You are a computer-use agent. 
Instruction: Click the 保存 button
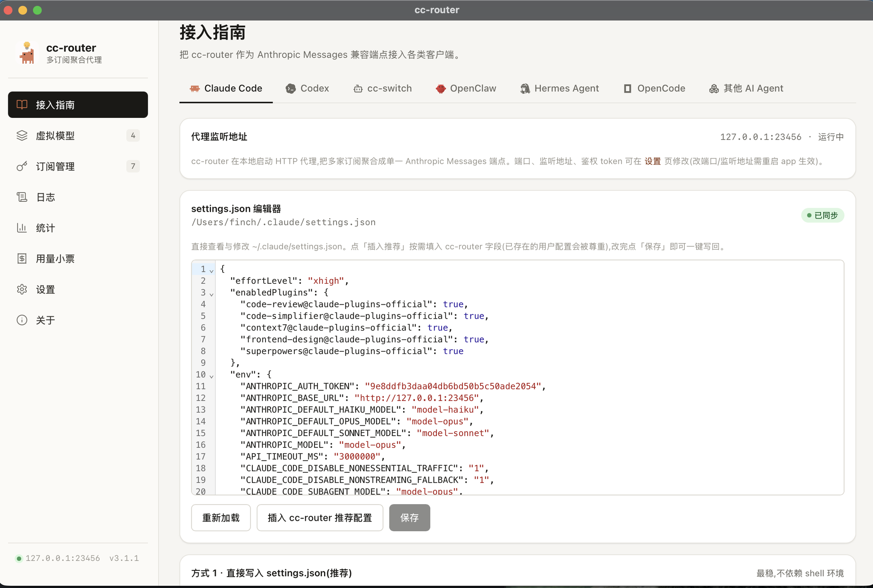[x=410, y=518]
